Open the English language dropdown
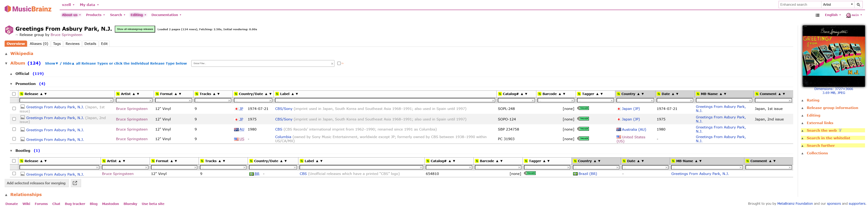 tap(833, 15)
